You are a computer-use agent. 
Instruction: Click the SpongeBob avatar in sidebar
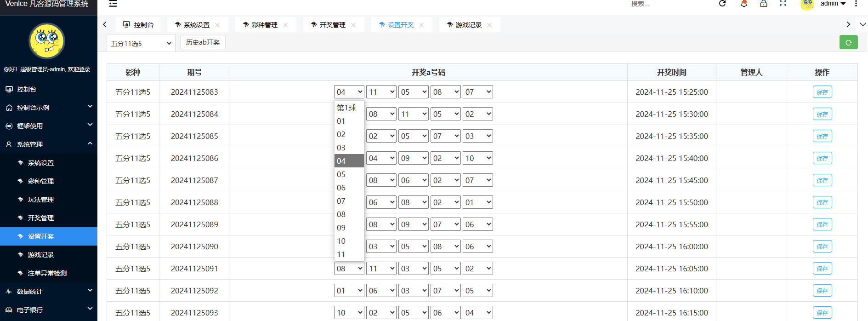47,41
